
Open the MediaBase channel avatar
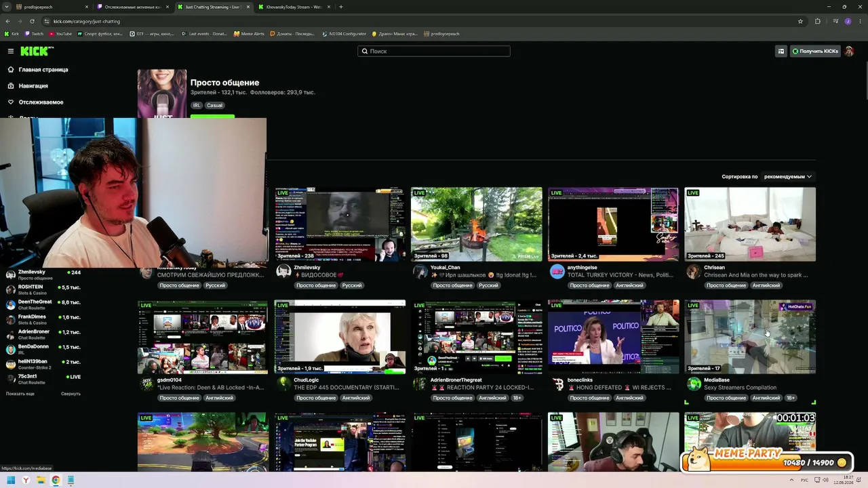tap(694, 384)
